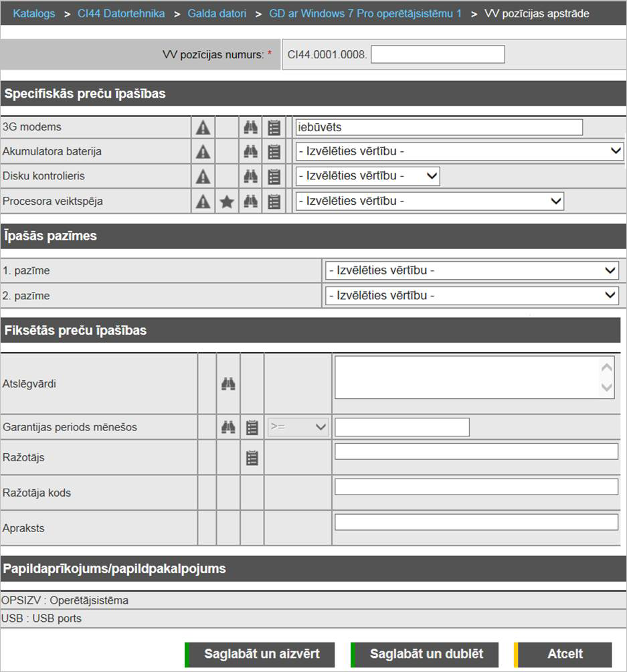This screenshot has height=672, width=627.
Task: Click star icon in Procesora veiktspēja row
Action: [x=227, y=201]
